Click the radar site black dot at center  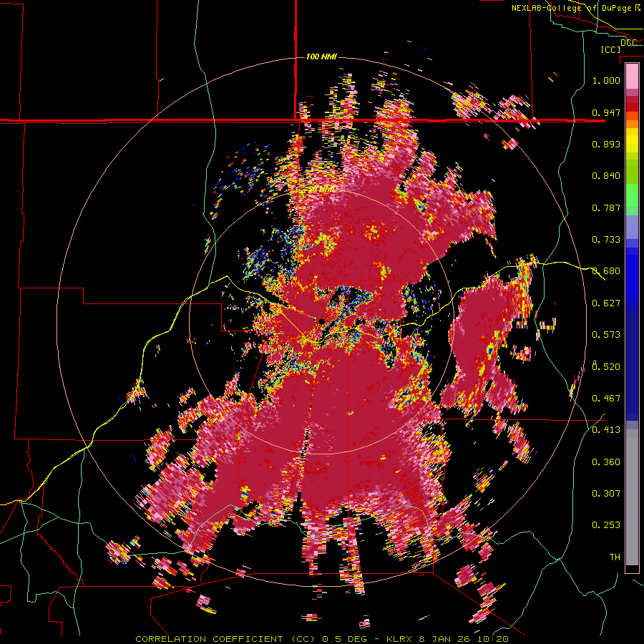pos(321,321)
